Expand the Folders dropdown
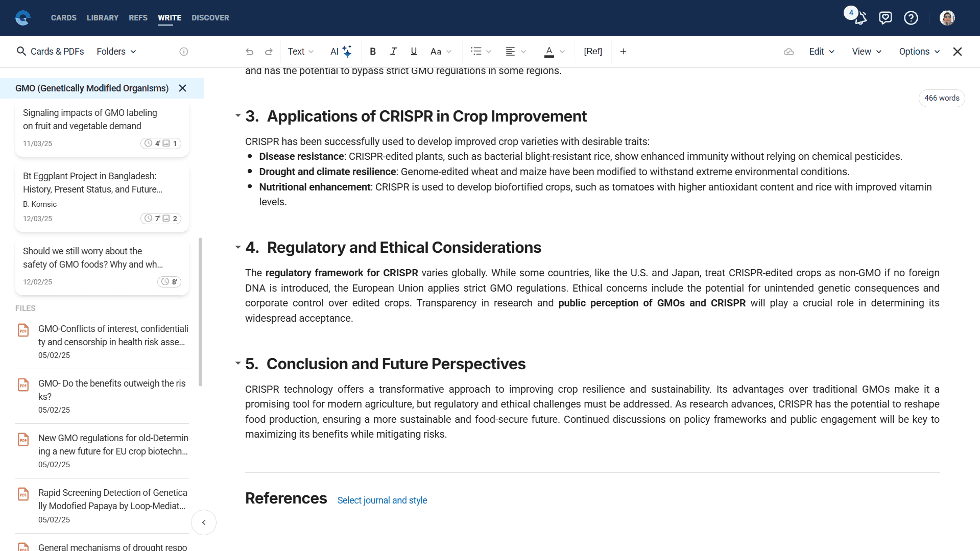Screen dimensions: 980x551 116,52
